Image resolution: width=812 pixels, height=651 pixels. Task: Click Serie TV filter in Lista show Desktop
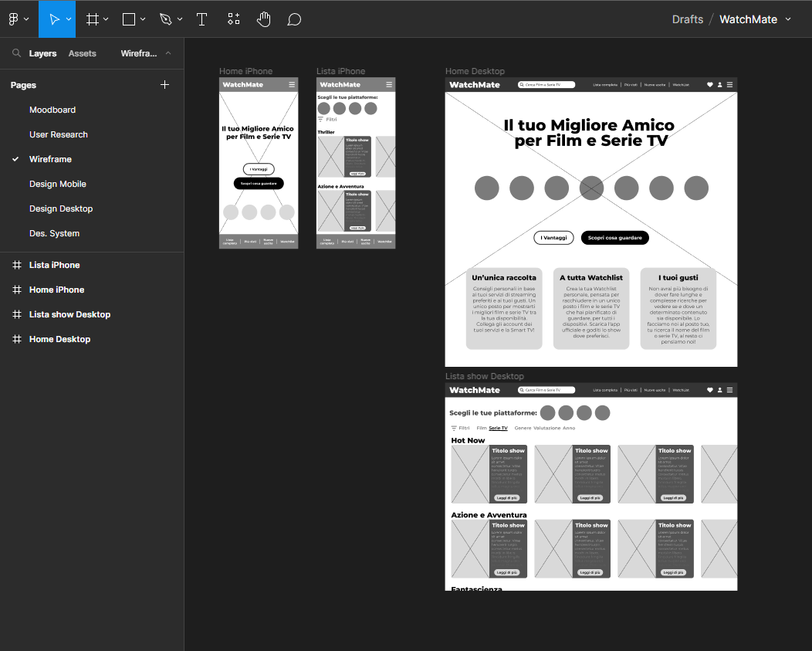pos(498,428)
